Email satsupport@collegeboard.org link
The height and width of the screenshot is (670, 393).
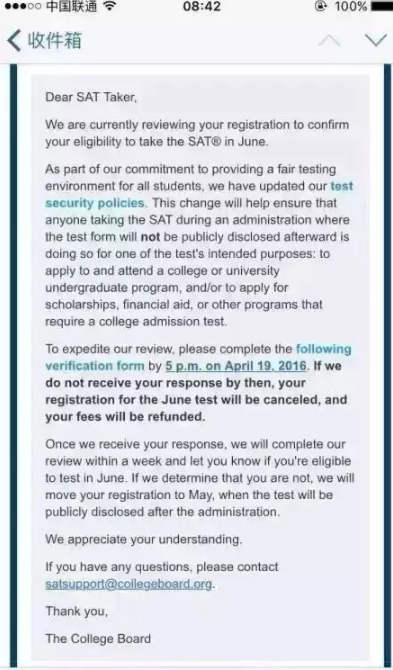(x=129, y=584)
